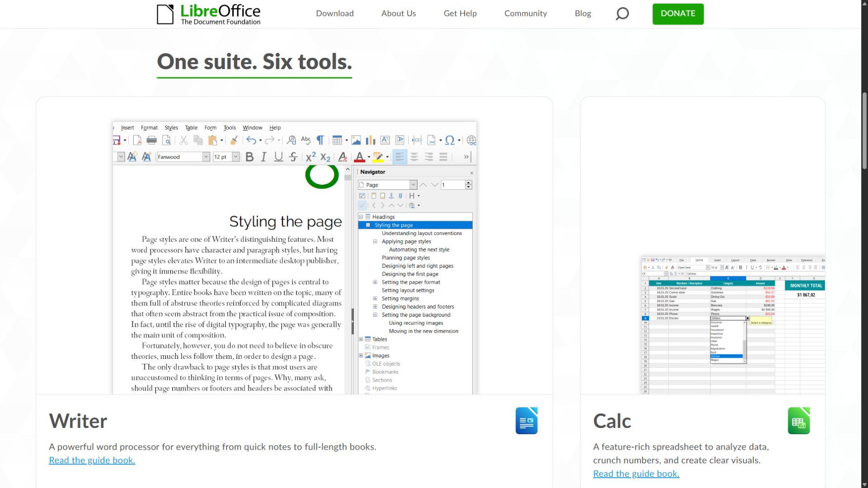This screenshot has height=488, width=868.
Task: Expand the toolbar overflow chevron
Action: click(x=466, y=157)
